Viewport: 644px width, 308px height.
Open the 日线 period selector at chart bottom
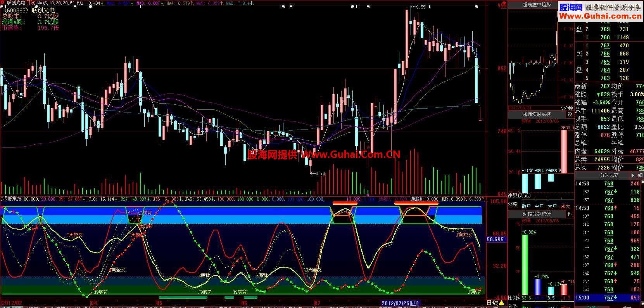click(492, 303)
